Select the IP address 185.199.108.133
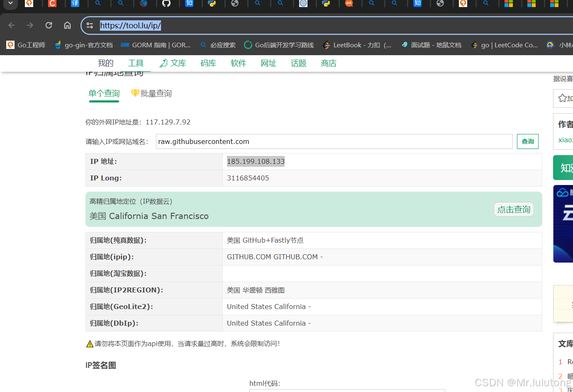This screenshot has width=573, height=392. (256, 161)
